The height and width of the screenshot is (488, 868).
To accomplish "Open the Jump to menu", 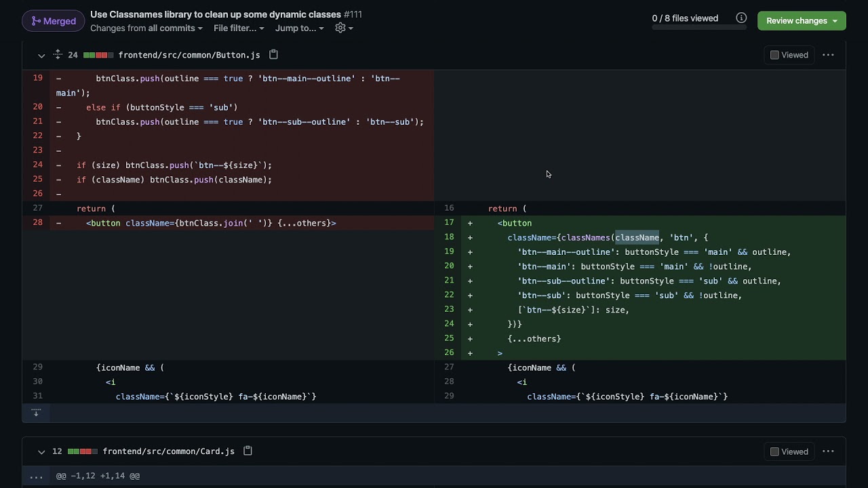I will click(299, 28).
